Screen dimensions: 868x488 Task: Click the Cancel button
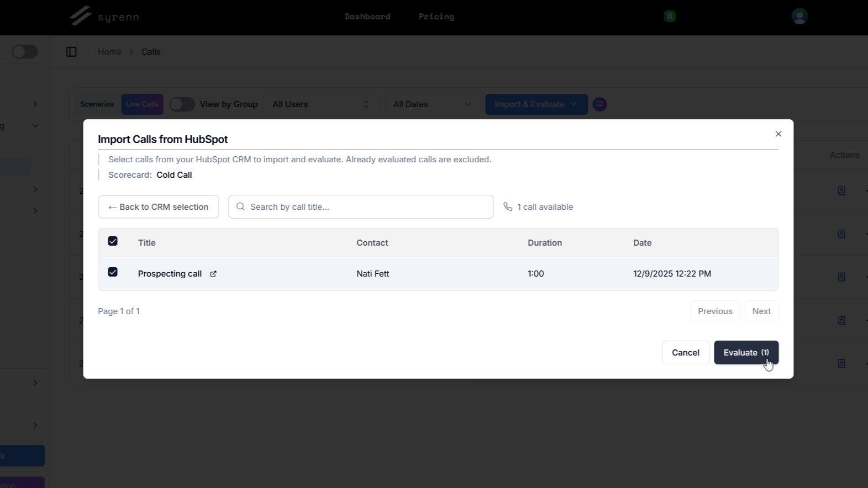pyautogui.click(x=686, y=352)
